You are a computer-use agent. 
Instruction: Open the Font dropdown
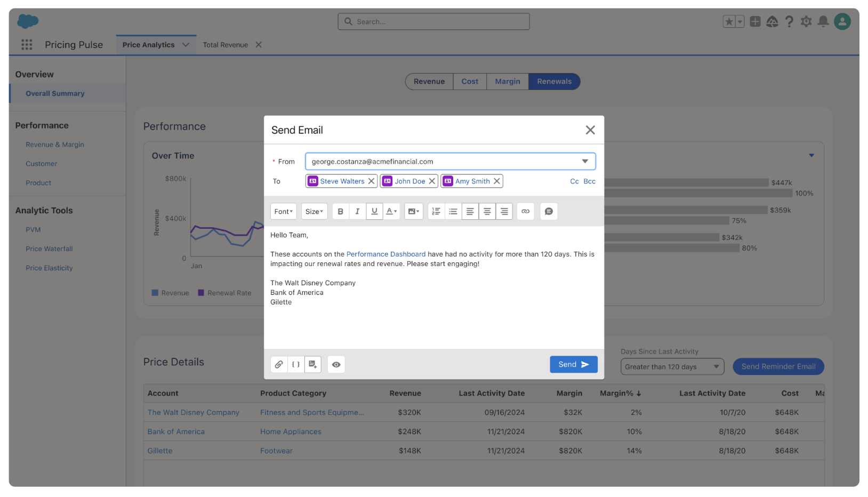coord(283,212)
